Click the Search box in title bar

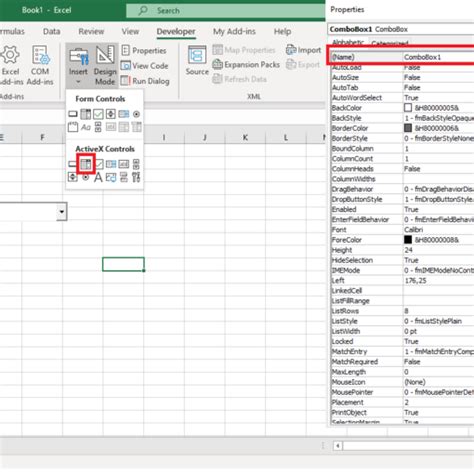226,10
